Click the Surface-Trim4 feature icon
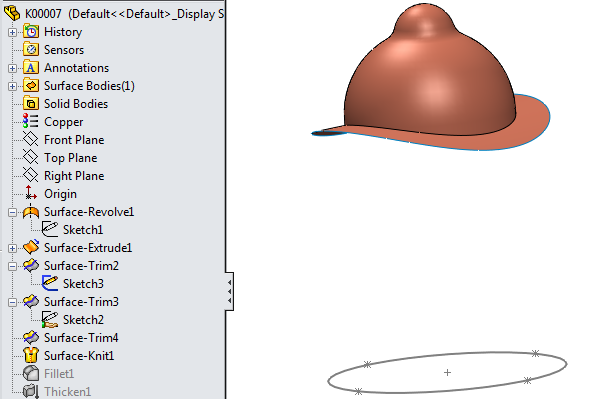Image resolution: width=610 pixels, height=399 pixels. 31,338
